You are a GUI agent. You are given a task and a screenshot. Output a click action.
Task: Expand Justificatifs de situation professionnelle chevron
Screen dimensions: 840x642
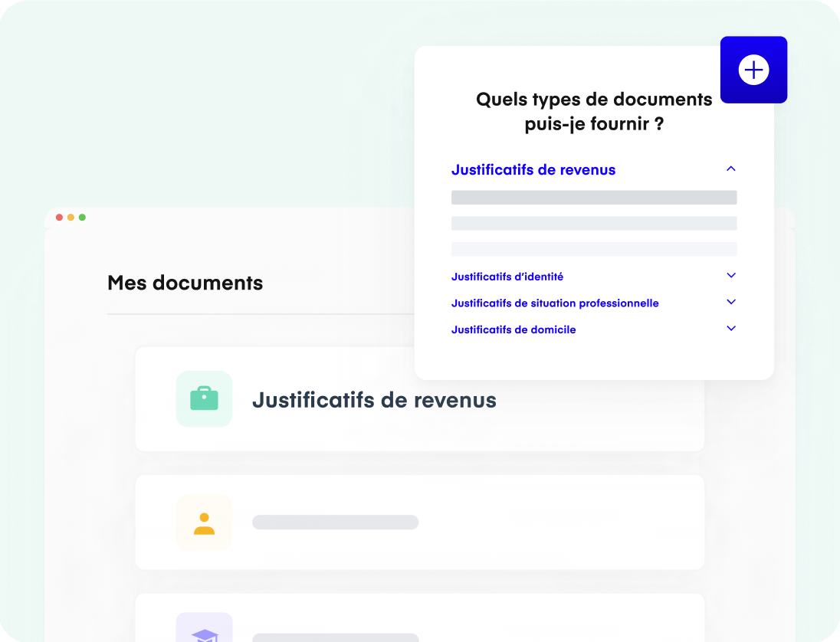point(730,303)
